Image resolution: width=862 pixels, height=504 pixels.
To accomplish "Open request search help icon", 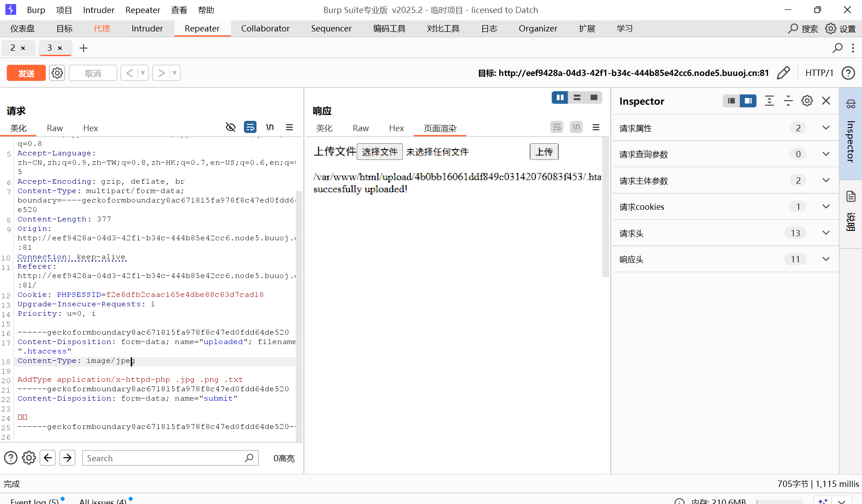I will (x=11, y=458).
